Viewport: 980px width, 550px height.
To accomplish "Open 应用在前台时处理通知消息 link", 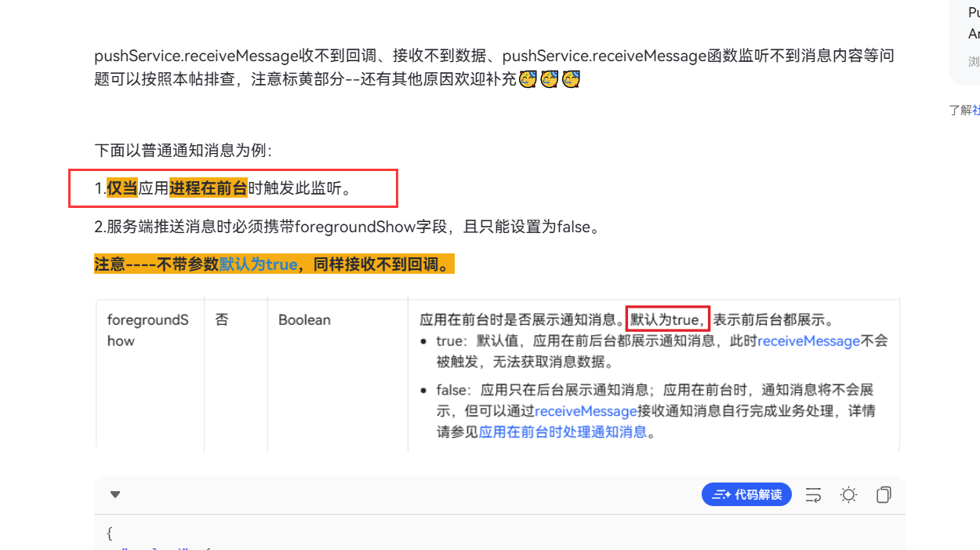I will pos(563,432).
